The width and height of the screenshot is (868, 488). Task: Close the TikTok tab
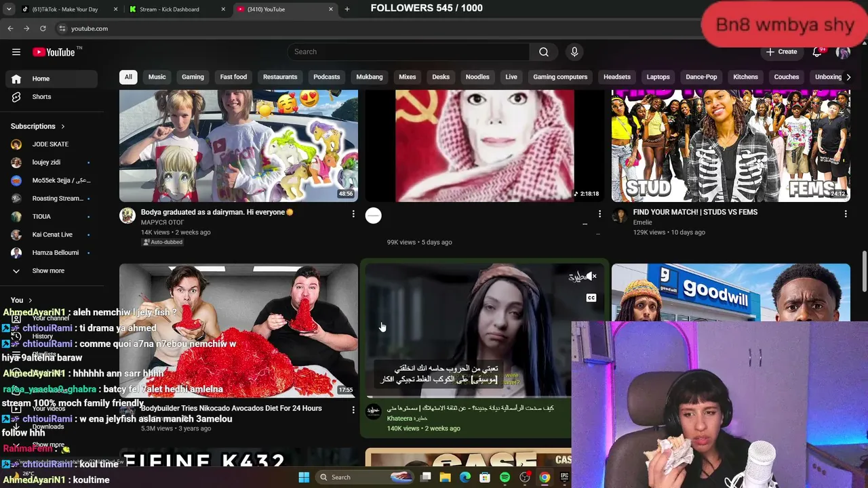coord(115,9)
